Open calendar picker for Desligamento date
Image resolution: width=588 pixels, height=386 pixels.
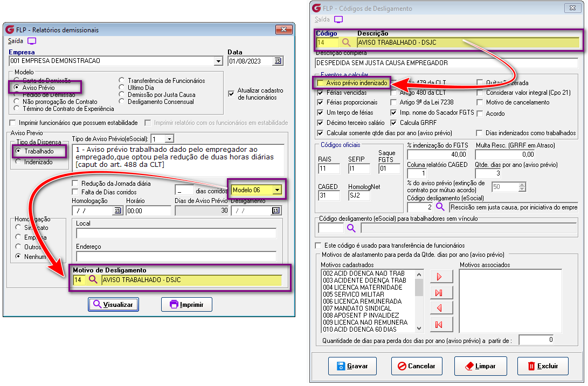[x=275, y=210]
